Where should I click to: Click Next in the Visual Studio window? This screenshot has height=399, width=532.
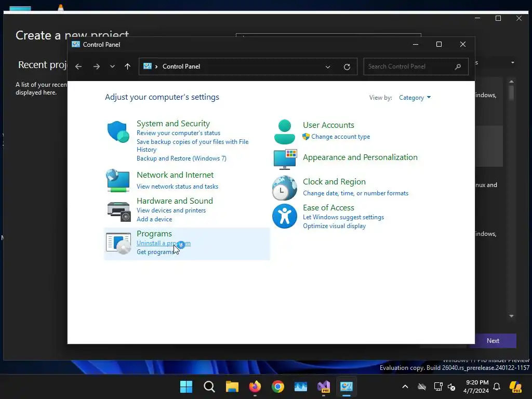493,341
